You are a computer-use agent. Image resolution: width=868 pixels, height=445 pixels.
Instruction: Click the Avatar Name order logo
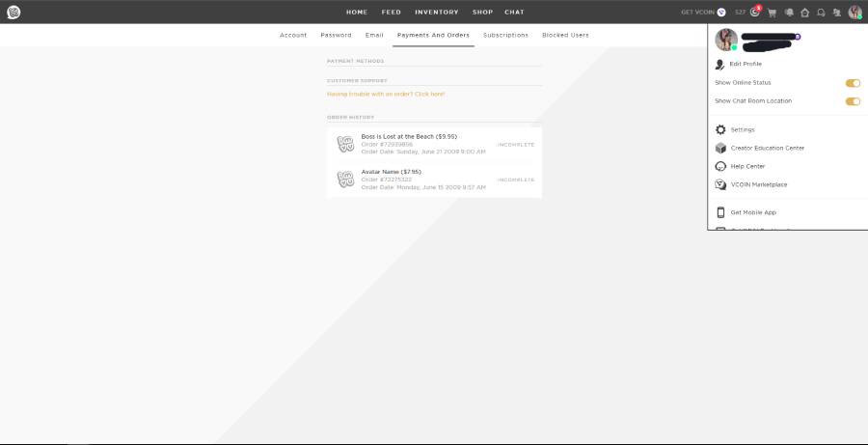[345, 179]
